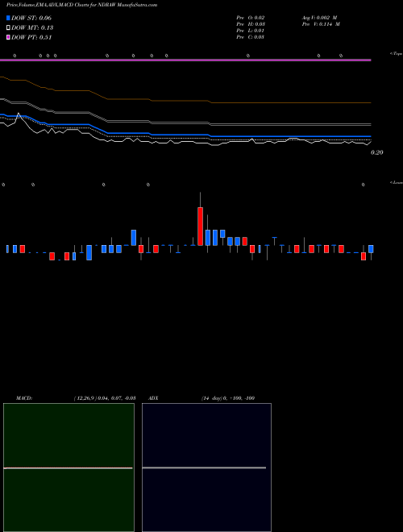Select the 'DOW MT: 0.13' legend text
Image resolution: width=403 pixels, height=532 pixels.
[32, 28]
